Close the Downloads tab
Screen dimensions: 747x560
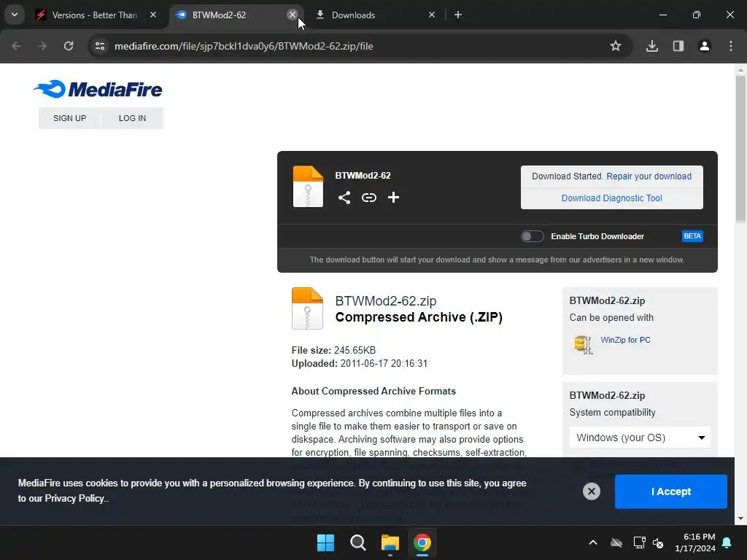click(x=432, y=15)
